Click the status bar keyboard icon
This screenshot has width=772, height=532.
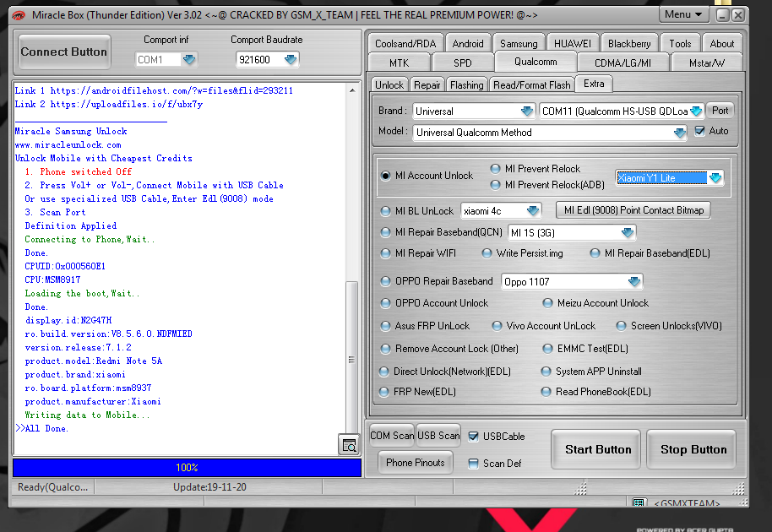coord(639,502)
